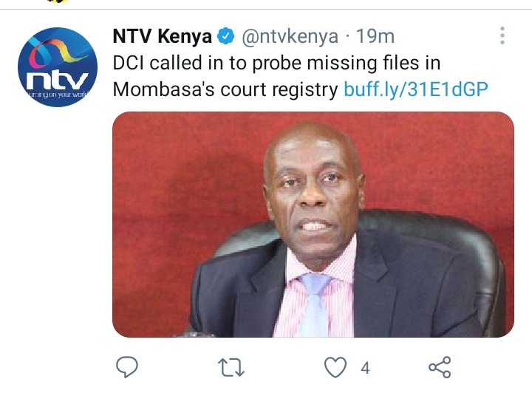532x396 pixels.
Task: Open the tweet's attached photo
Action: pyautogui.click(x=313, y=225)
